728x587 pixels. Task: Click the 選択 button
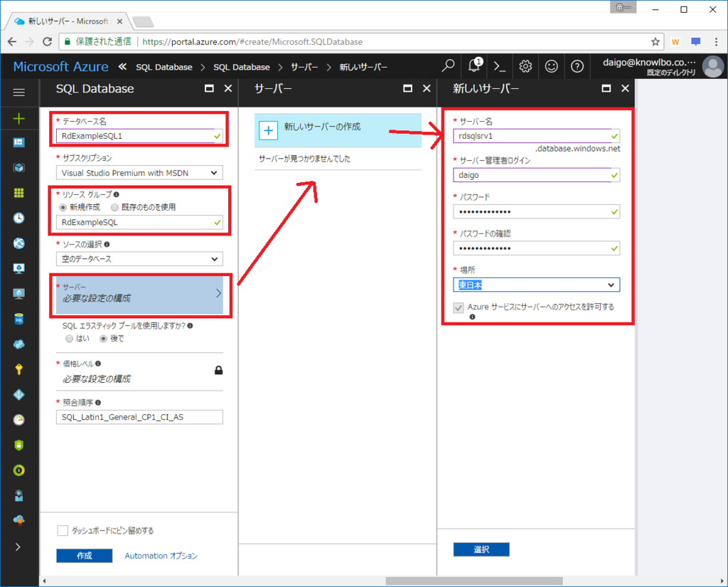tap(481, 549)
